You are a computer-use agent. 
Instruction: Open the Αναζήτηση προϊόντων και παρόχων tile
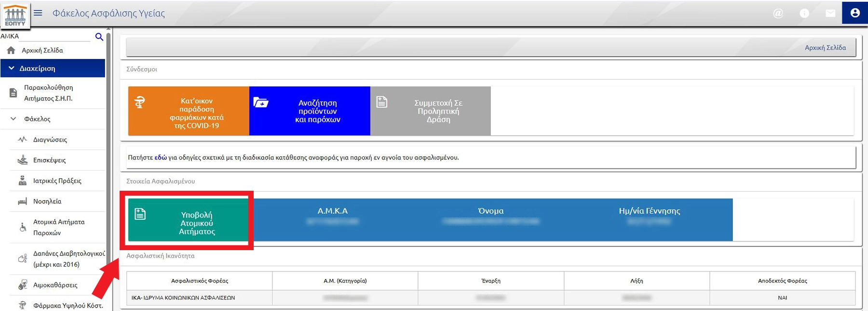(310, 111)
